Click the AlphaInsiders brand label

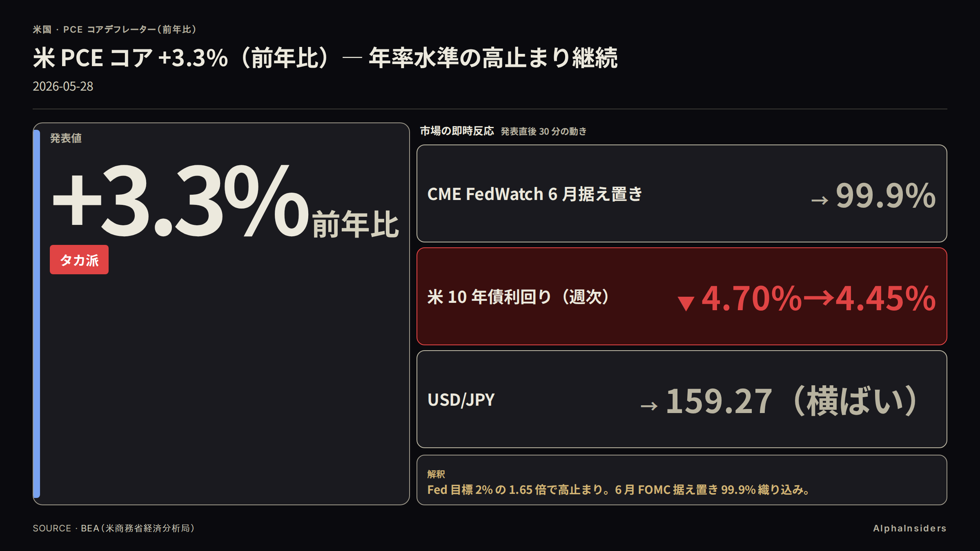pos(910,528)
